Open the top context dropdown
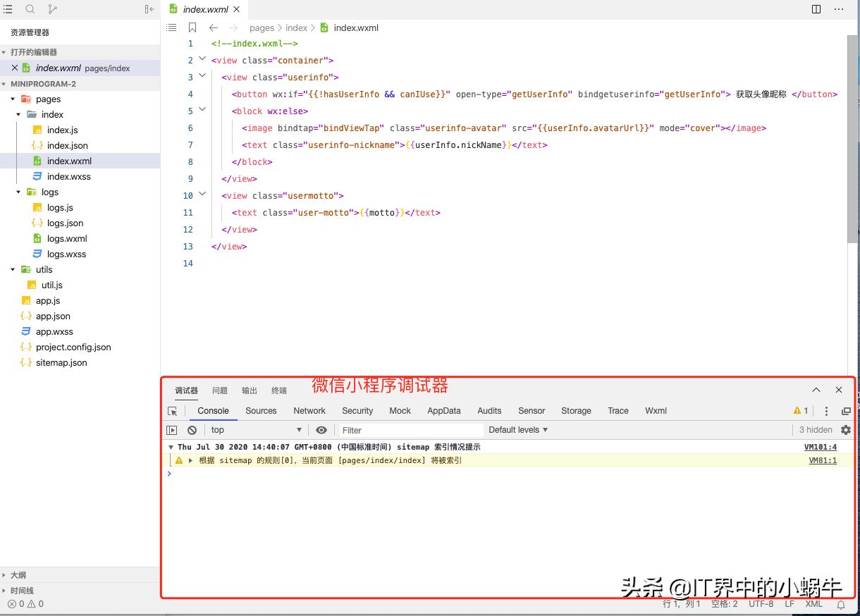This screenshot has width=860, height=616. click(x=257, y=430)
